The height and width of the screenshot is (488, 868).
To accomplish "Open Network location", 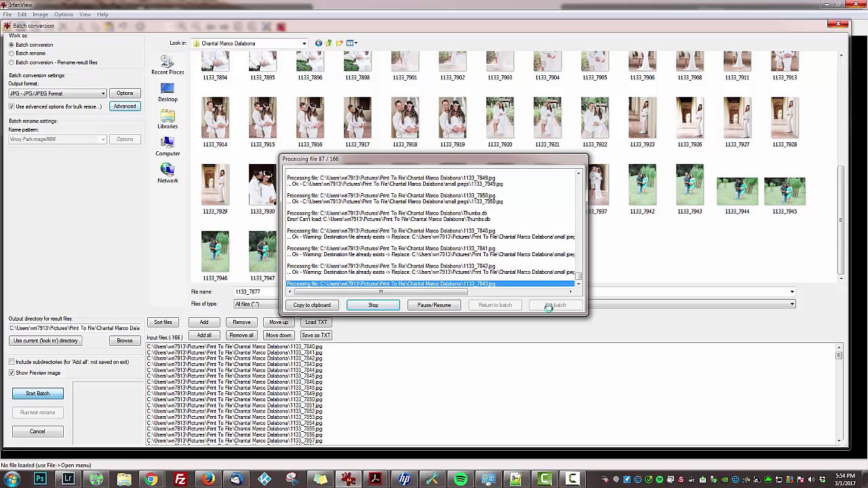I will tap(167, 174).
